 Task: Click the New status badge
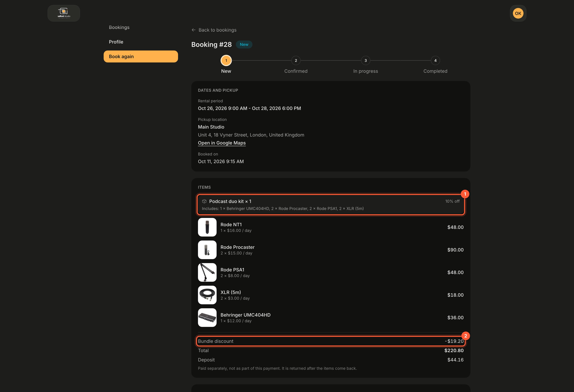(x=244, y=45)
